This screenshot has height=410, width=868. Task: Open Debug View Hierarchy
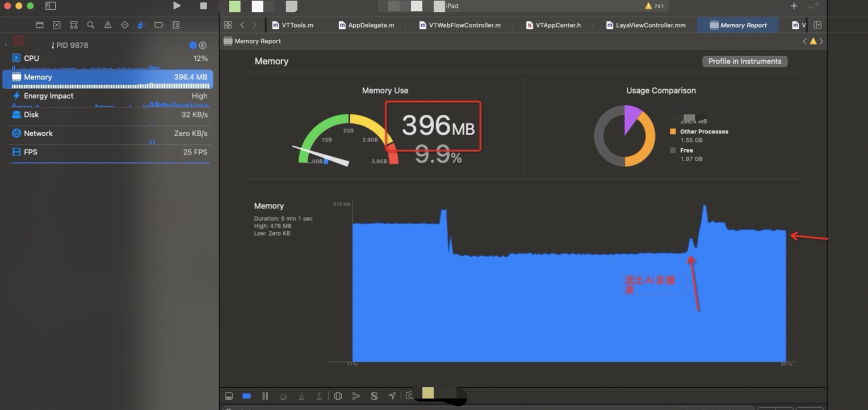(x=338, y=396)
